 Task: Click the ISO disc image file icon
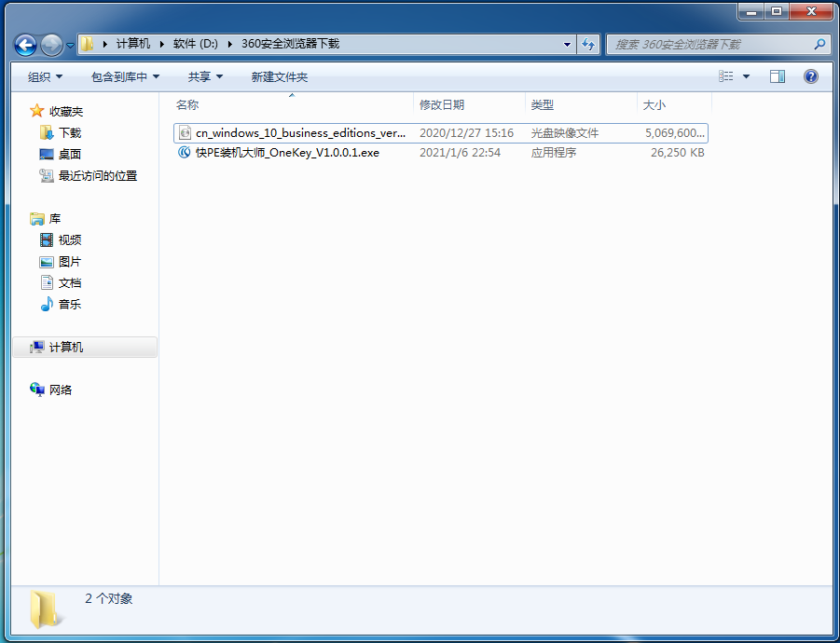(185, 132)
